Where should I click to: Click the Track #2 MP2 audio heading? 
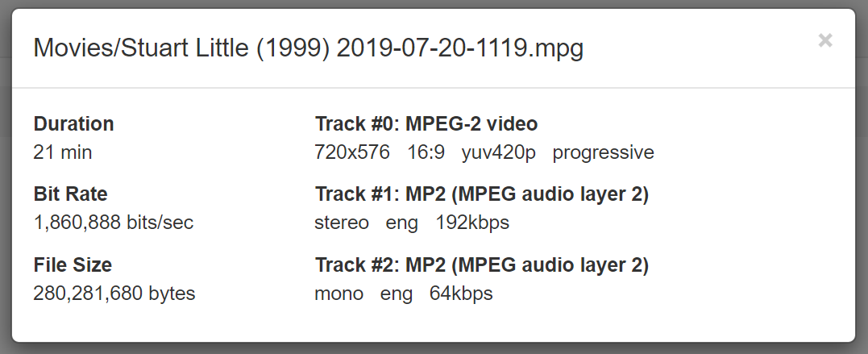481,264
